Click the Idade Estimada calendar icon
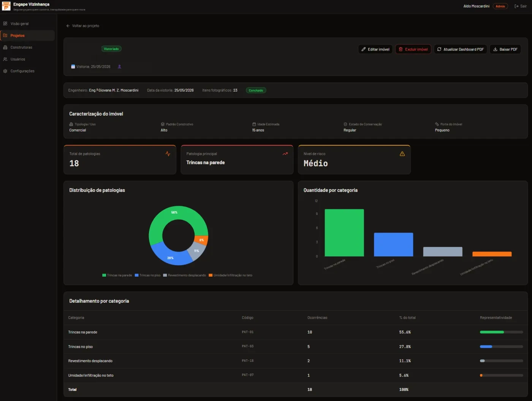Screen dimensions: 532x401 pyautogui.click(x=254, y=124)
